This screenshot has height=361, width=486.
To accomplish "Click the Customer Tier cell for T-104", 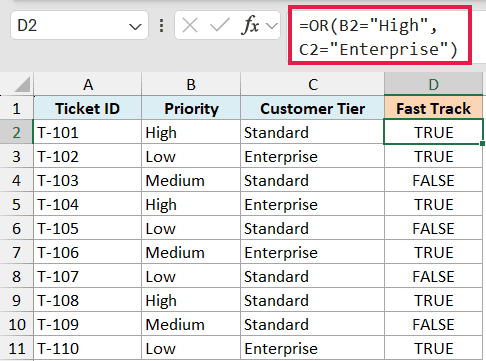I will (312, 204).
